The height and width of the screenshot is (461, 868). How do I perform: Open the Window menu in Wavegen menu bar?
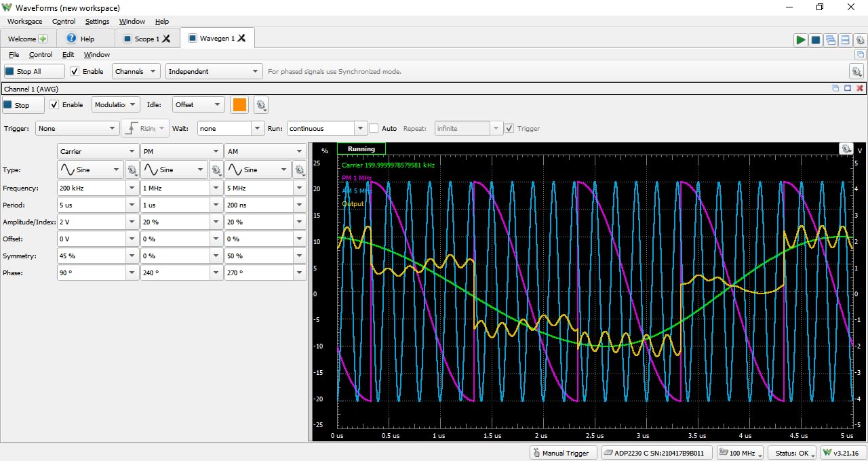(x=97, y=55)
